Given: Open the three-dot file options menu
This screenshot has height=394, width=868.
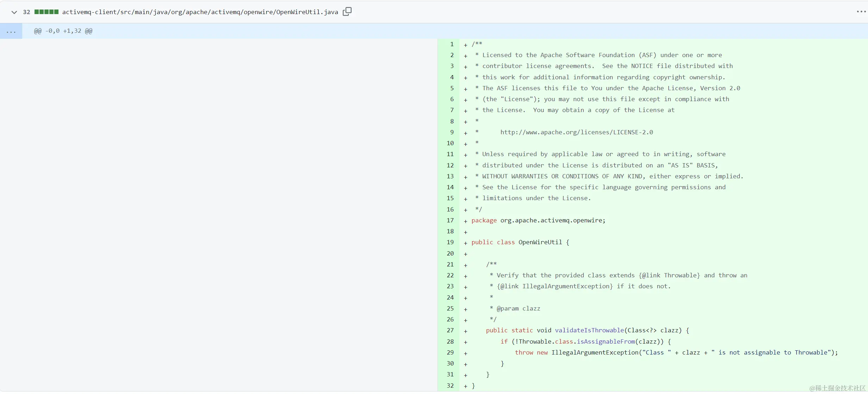Looking at the screenshot, I should tap(861, 12).
